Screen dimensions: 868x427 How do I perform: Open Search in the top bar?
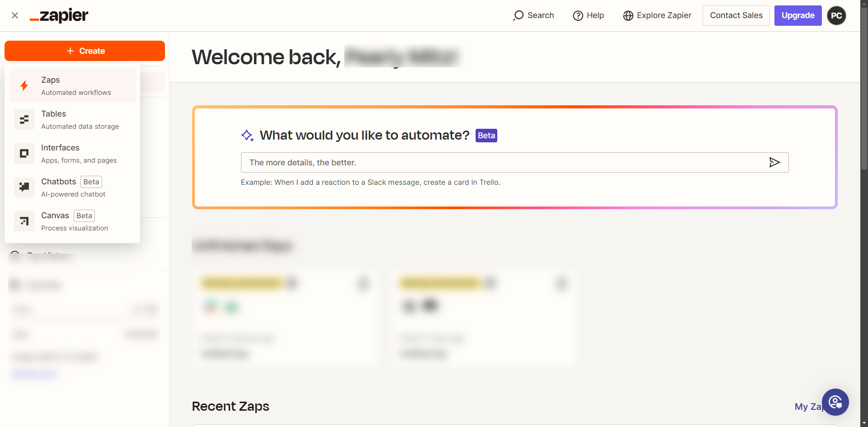(x=534, y=15)
